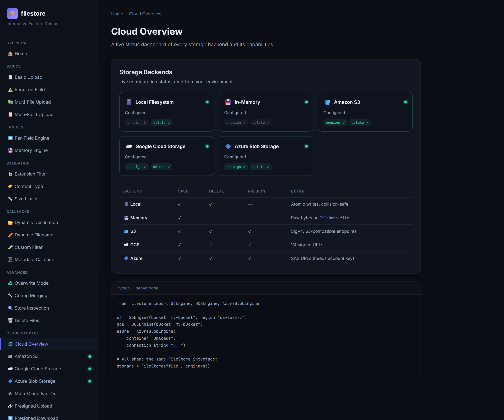Screen dimensions: 504x420
Task: Open Google Cloud Storage sidebar entry
Action: [x=49, y=369]
